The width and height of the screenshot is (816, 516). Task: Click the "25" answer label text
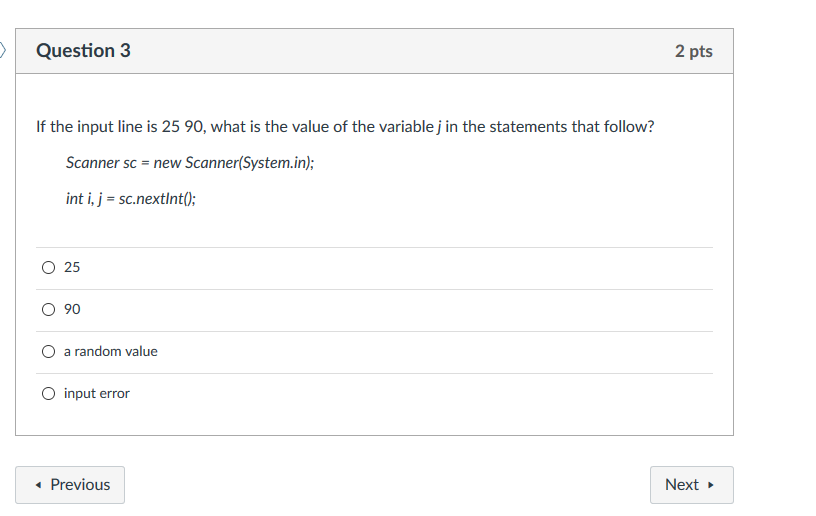tap(72, 268)
